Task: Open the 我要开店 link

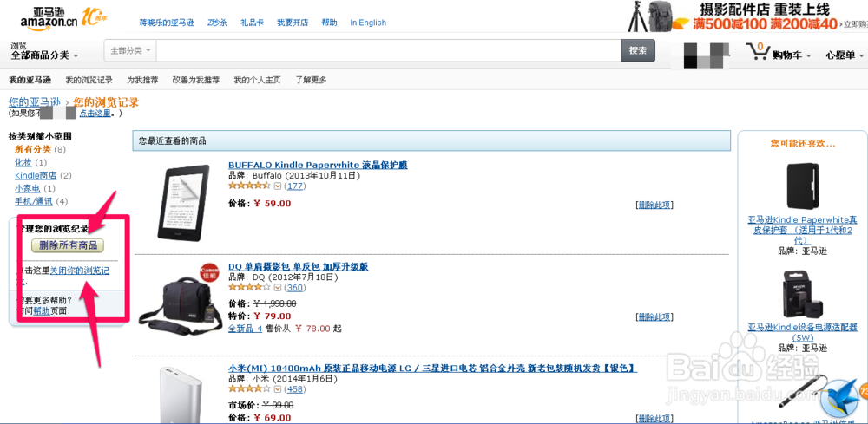Action: click(293, 23)
